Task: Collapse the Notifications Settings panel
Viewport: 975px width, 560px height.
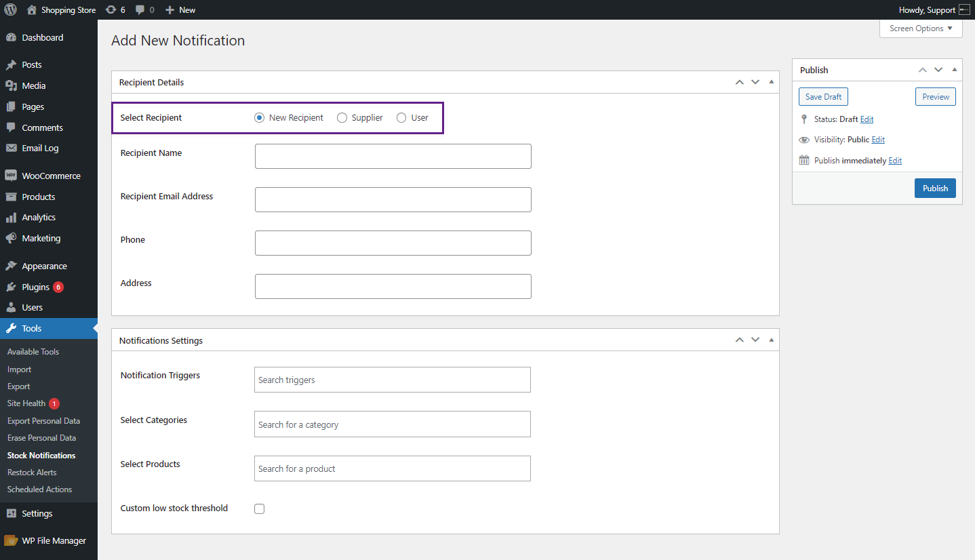Action: click(771, 340)
